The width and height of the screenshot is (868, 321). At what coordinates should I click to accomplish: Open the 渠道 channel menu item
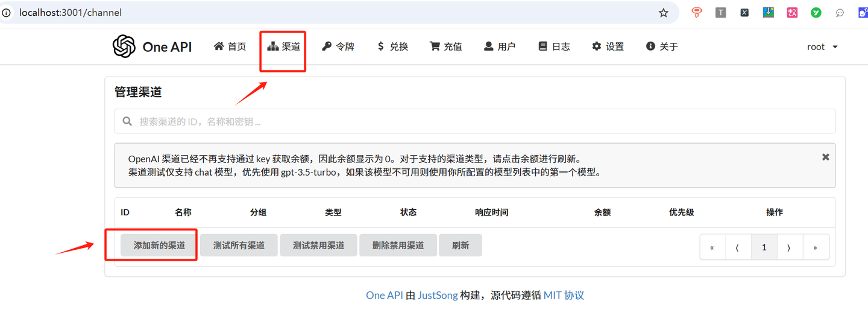tap(284, 46)
